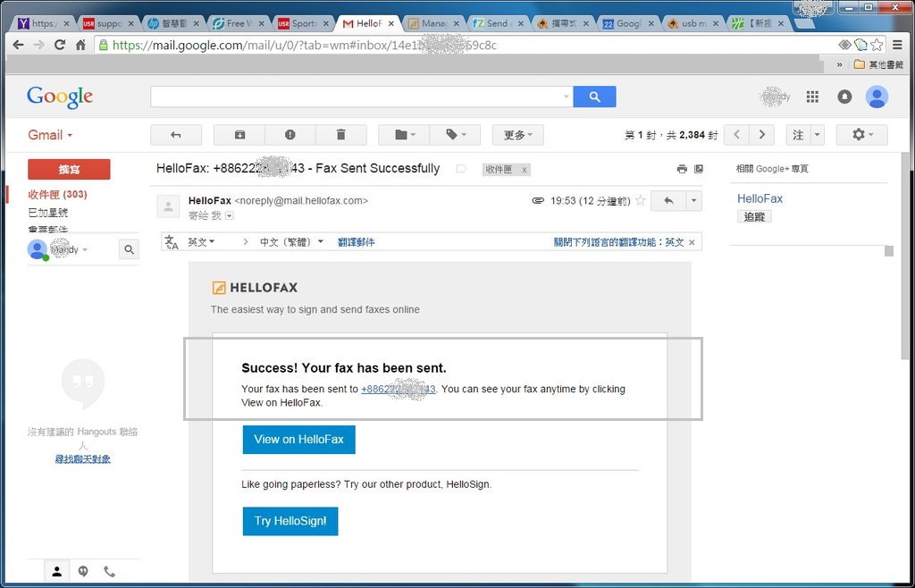Open the 收件匣 (303) inbox folder
This screenshot has width=915, height=588.
pyautogui.click(x=57, y=194)
